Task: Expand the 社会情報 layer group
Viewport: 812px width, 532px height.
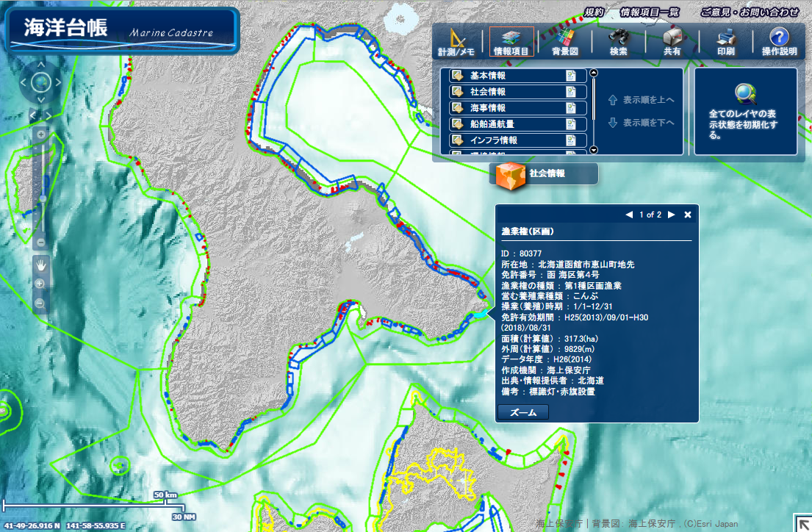Action: (457, 92)
